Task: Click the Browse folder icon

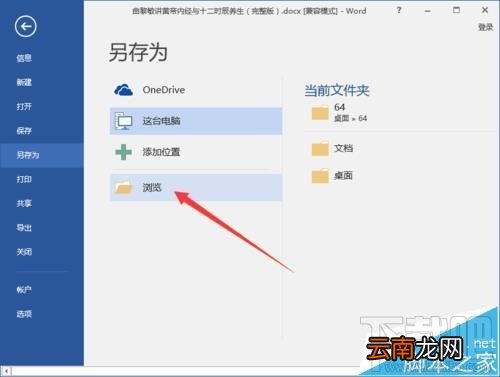Action: click(123, 187)
